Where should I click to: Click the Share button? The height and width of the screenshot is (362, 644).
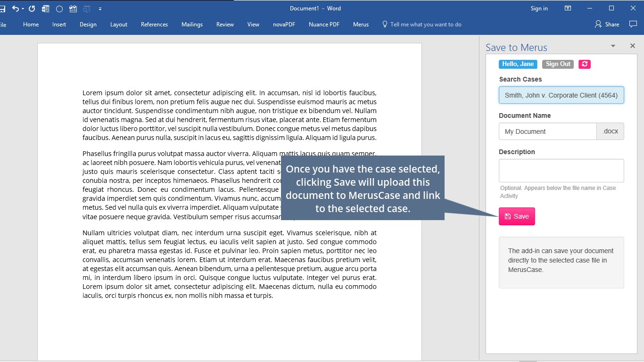(607, 25)
